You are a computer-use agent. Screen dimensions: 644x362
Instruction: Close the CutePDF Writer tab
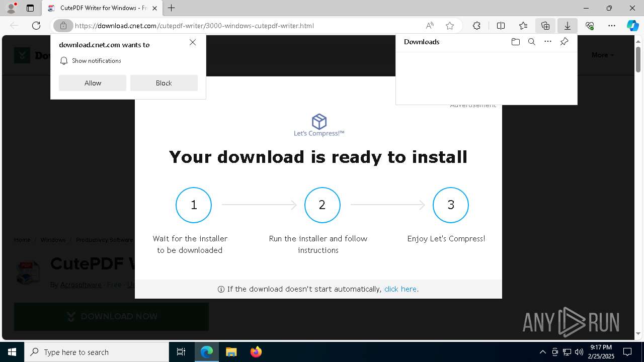pos(155,8)
